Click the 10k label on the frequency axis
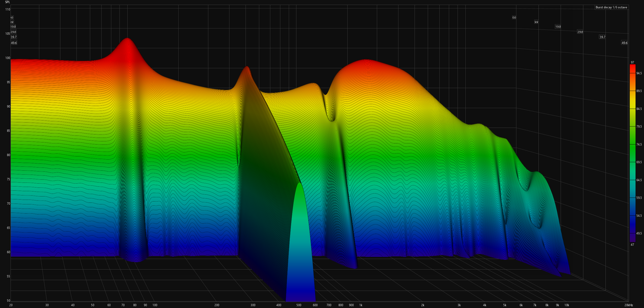The width and height of the screenshot is (644, 308). [x=567, y=305]
